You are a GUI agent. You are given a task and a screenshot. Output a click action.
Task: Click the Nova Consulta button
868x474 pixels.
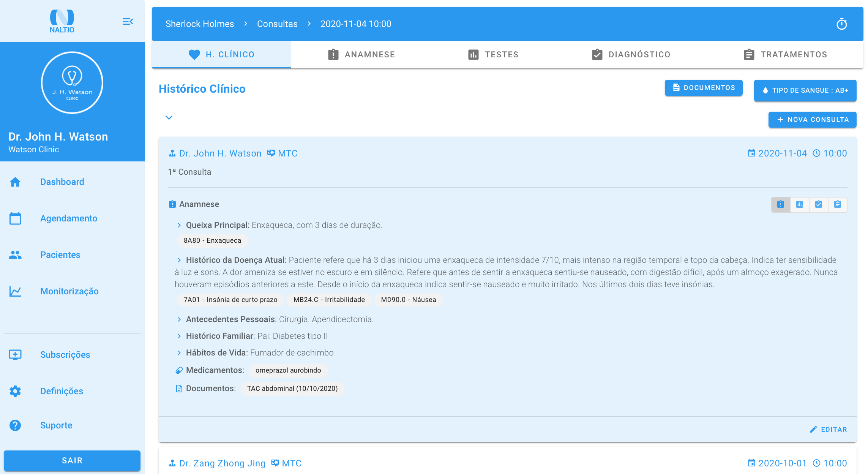(x=812, y=120)
